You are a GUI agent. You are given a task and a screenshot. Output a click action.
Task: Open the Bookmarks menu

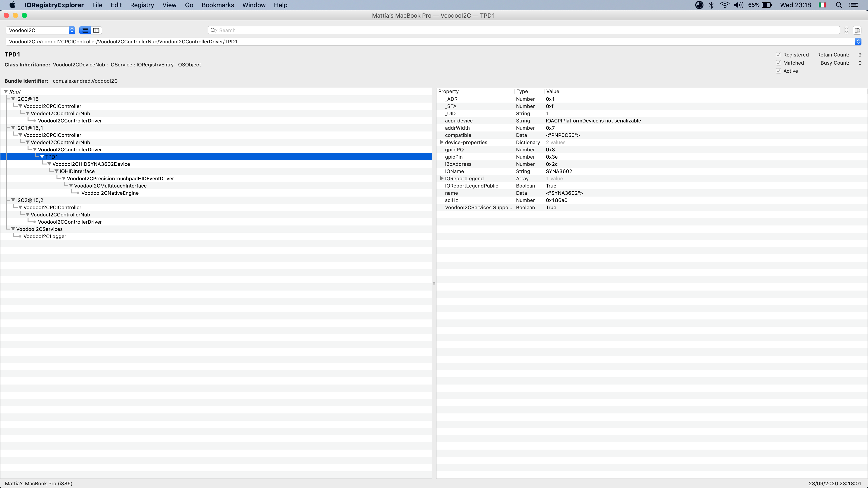[x=217, y=5]
